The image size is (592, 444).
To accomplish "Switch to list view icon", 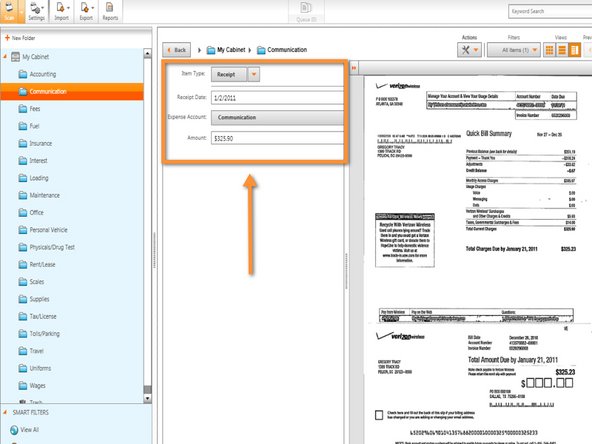I will (x=562, y=50).
